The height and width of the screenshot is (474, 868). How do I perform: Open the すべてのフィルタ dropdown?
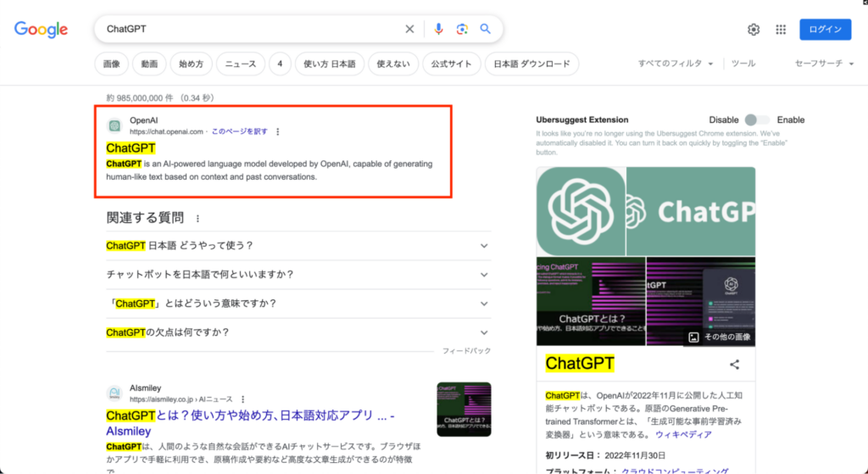click(x=676, y=64)
